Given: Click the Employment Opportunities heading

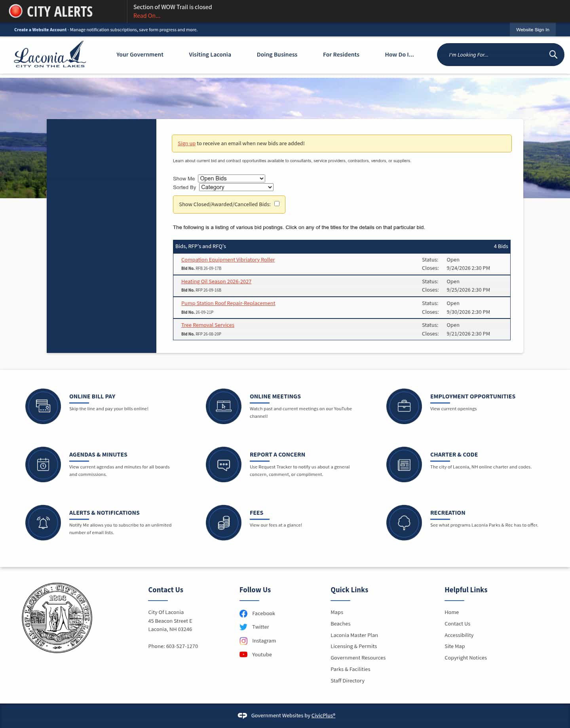Looking at the screenshot, I should [x=473, y=396].
